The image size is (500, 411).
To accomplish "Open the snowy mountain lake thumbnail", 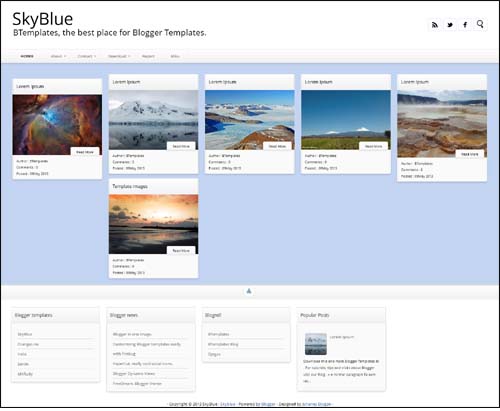I will click(x=153, y=120).
